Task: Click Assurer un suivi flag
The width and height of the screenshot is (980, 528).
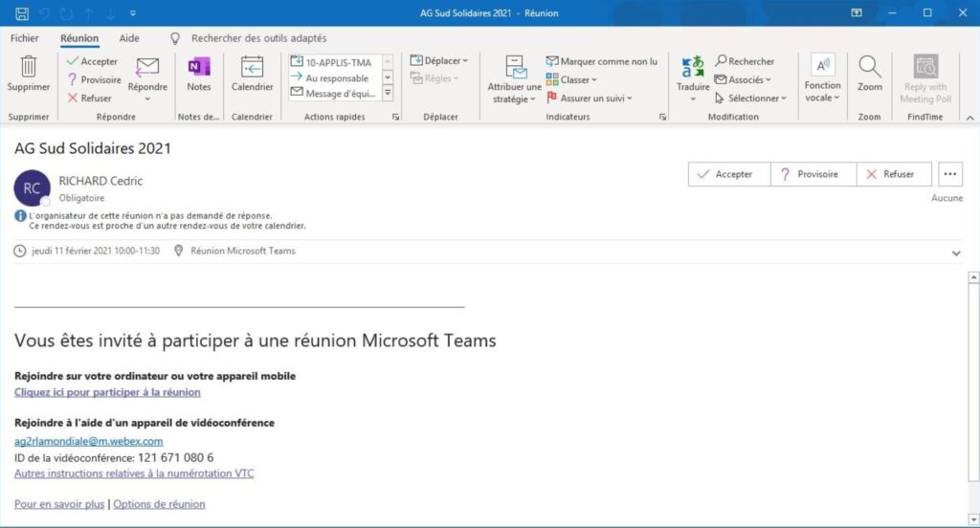Action: coord(590,98)
